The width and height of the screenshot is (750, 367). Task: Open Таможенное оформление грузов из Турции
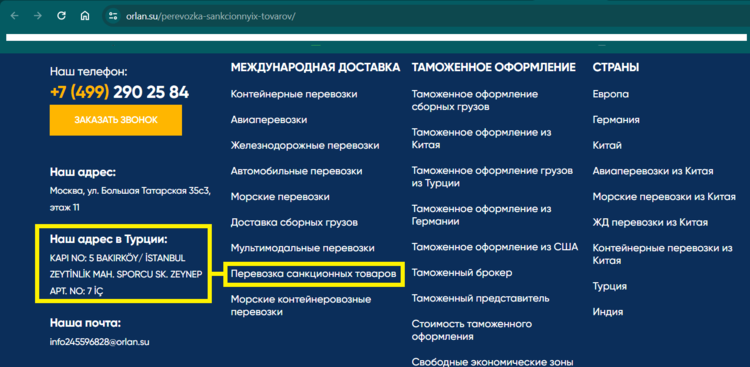pos(492,177)
